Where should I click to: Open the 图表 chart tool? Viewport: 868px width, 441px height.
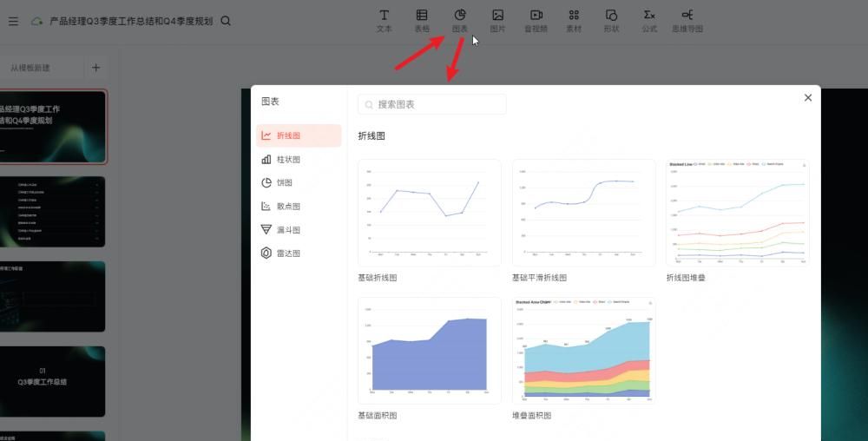point(460,21)
